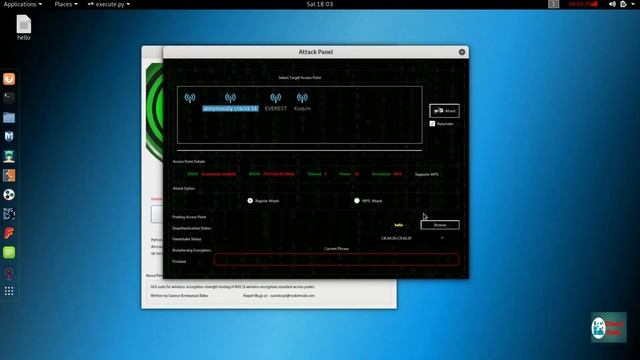The width and height of the screenshot is (640, 360).
Task: Launch Firefox from the dock
Action: point(9,79)
